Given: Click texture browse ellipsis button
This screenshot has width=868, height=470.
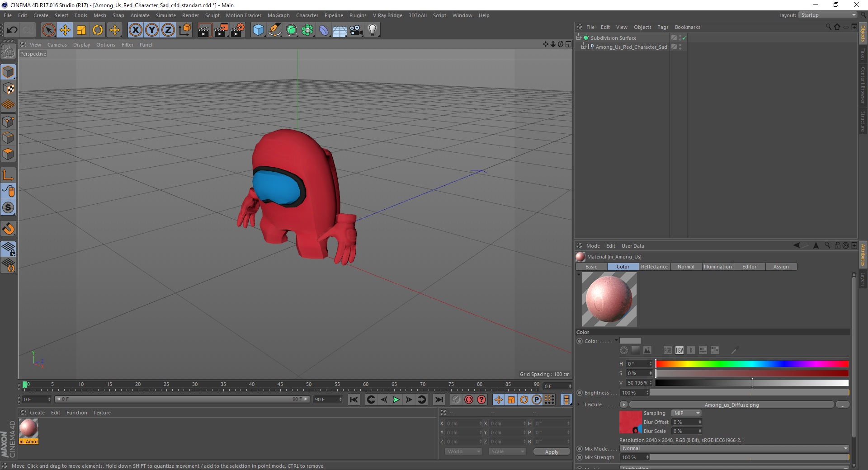Looking at the screenshot, I should [x=842, y=404].
